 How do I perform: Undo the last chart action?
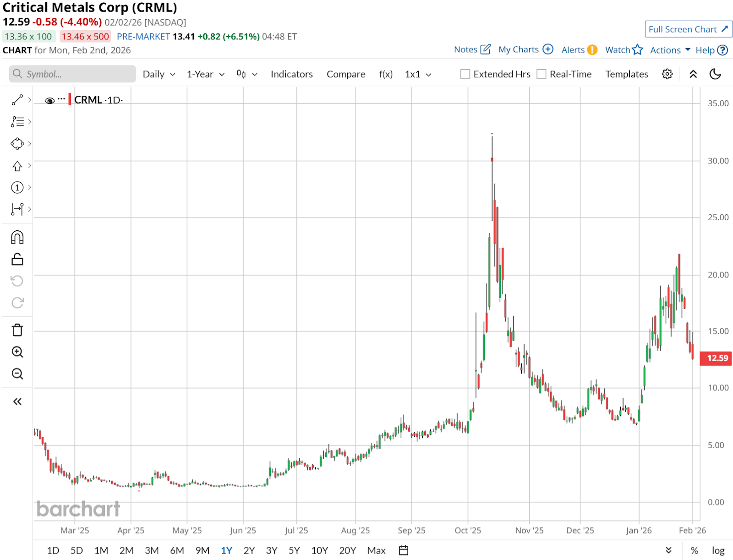coord(17,281)
